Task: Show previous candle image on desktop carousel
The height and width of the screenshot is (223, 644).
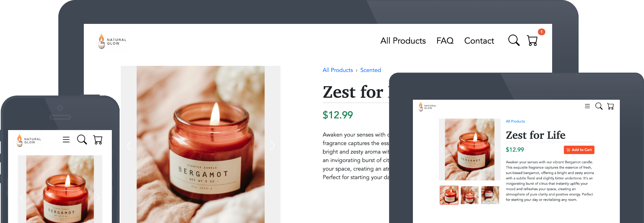Action: pyautogui.click(x=129, y=146)
